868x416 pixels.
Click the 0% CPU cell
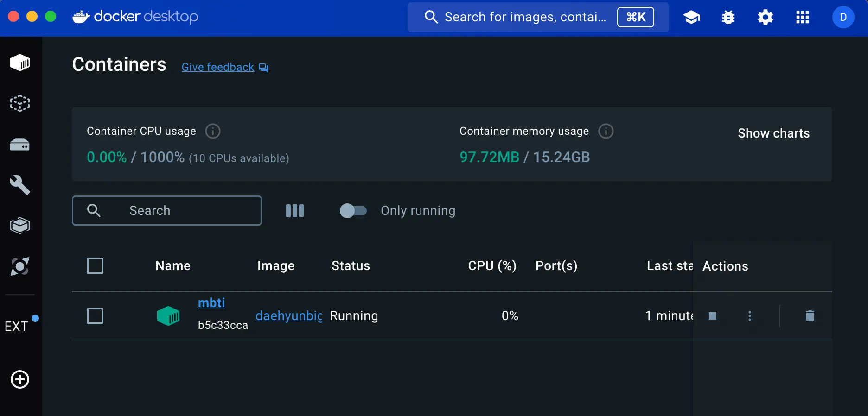point(510,316)
